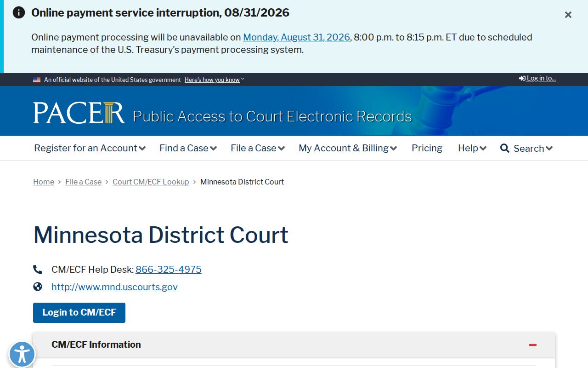
Task: Open Register for an Account menu
Action: [90, 148]
